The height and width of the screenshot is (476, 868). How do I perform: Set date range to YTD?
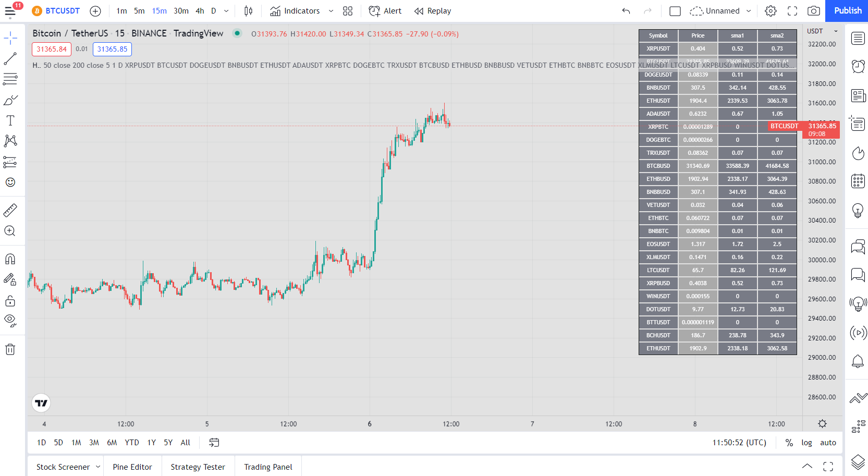coord(132,443)
